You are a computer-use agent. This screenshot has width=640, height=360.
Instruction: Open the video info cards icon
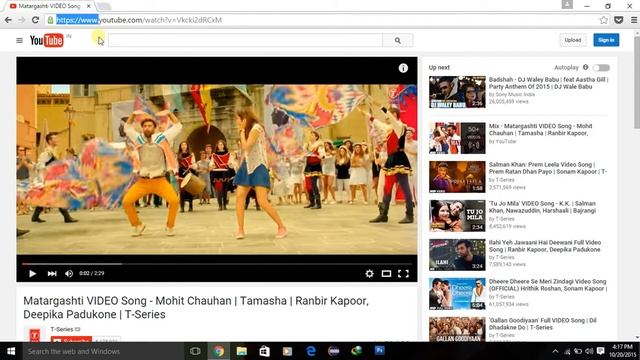point(403,68)
